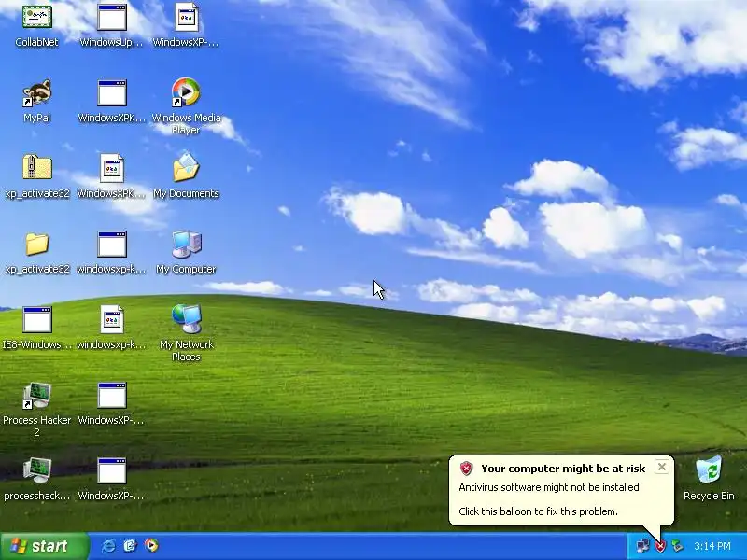Launch MyPal raccoon browser shortcut
The height and width of the screenshot is (560, 747).
[x=36, y=92]
